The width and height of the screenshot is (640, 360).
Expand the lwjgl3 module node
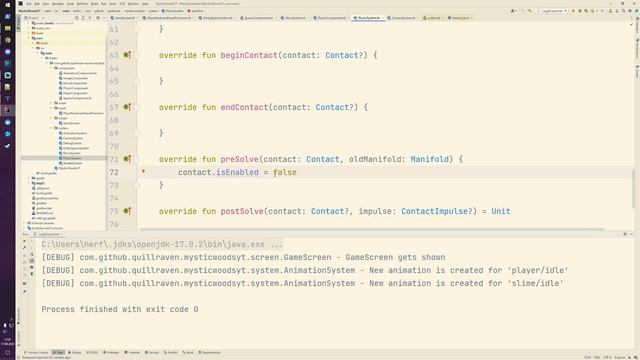pyautogui.click(x=29, y=183)
